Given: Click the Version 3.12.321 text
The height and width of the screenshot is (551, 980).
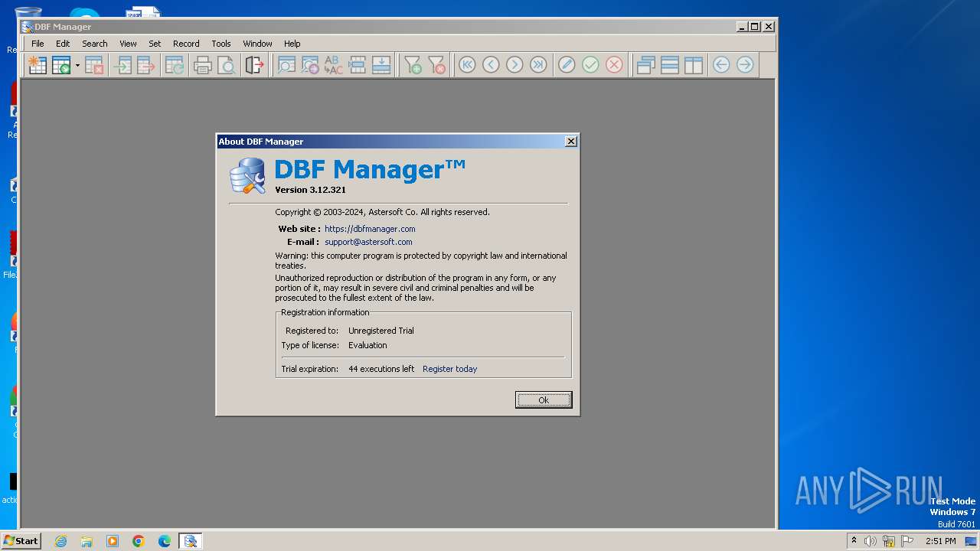Looking at the screenshot, I should pyautogui.click(x=310, y=190).
